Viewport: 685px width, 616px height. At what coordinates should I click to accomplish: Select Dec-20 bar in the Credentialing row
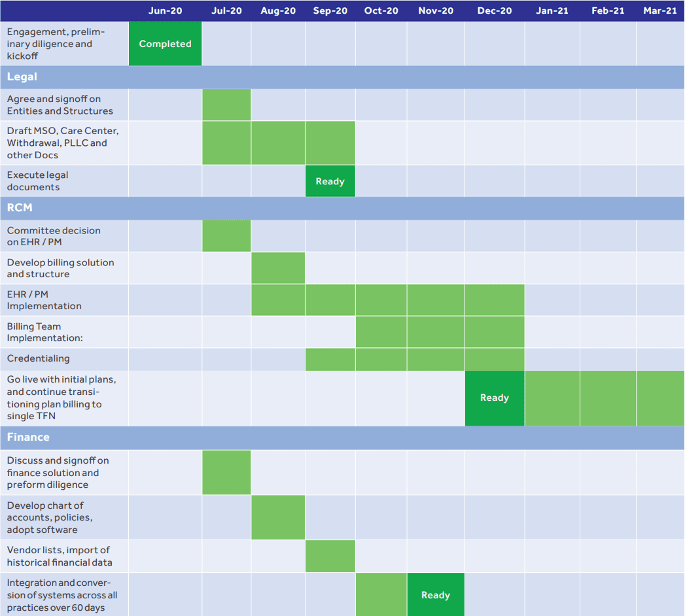[495, 359]
